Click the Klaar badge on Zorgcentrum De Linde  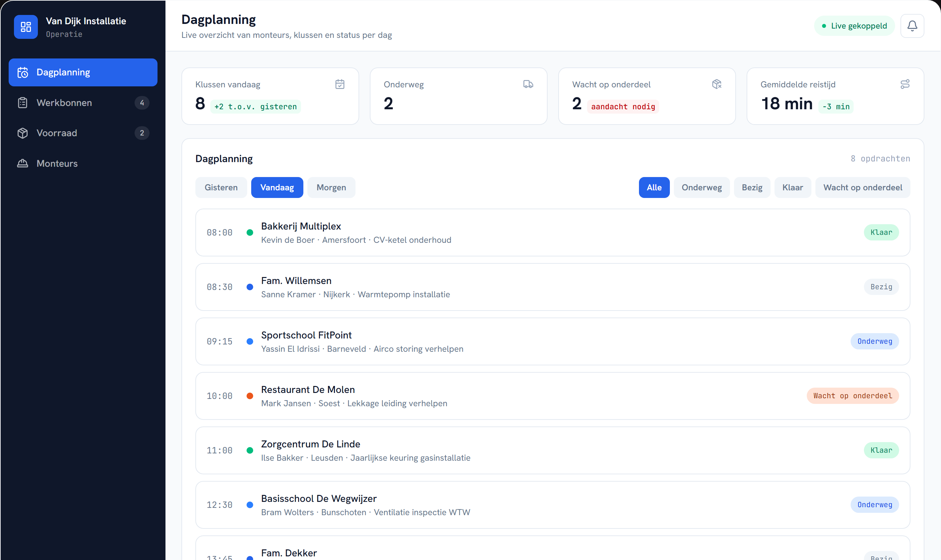click(881, 451)
